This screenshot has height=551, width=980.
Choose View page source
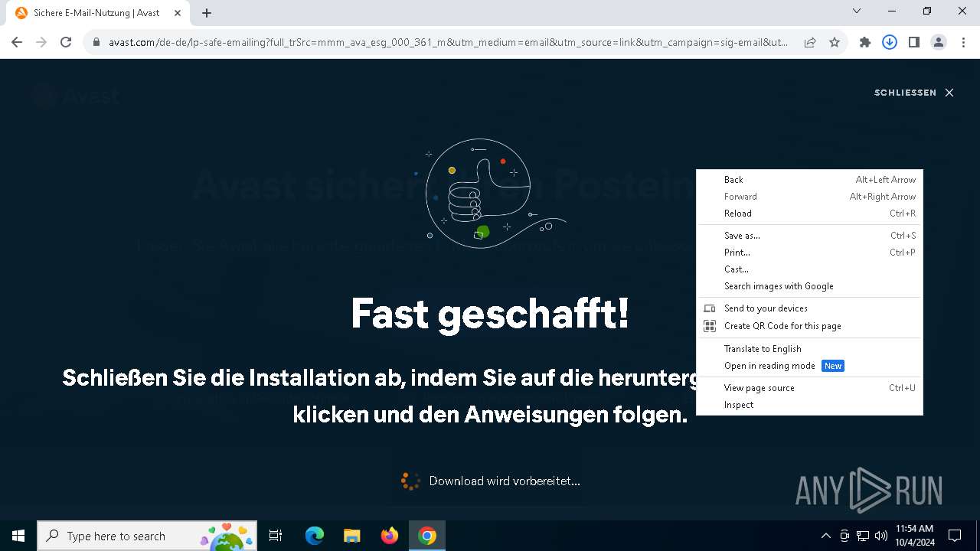[809, 388]
